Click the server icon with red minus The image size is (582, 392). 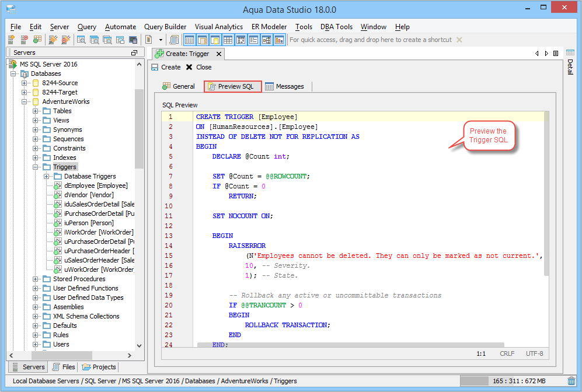(x=24, y=40)
